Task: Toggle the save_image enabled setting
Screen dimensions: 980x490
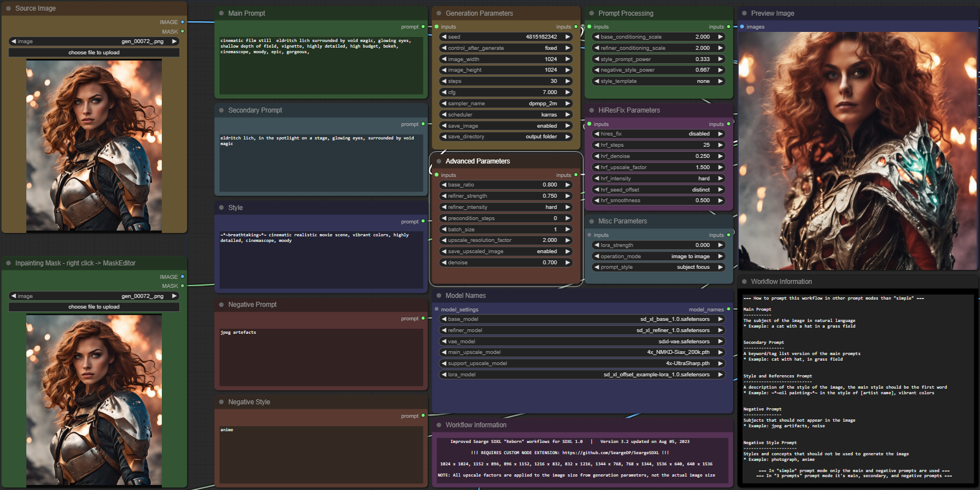Action: (x=506, y=126)
